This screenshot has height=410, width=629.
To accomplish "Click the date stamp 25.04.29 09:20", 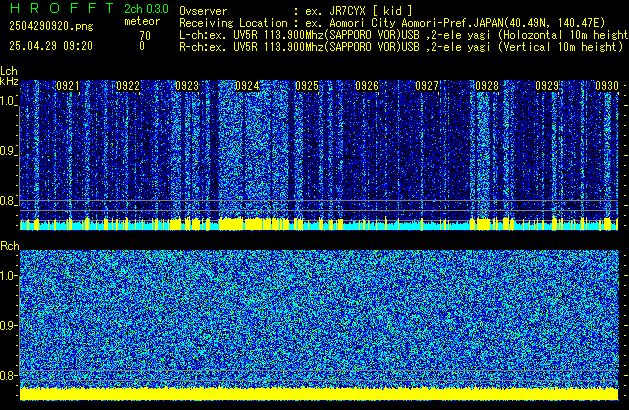I will (51, 46).
